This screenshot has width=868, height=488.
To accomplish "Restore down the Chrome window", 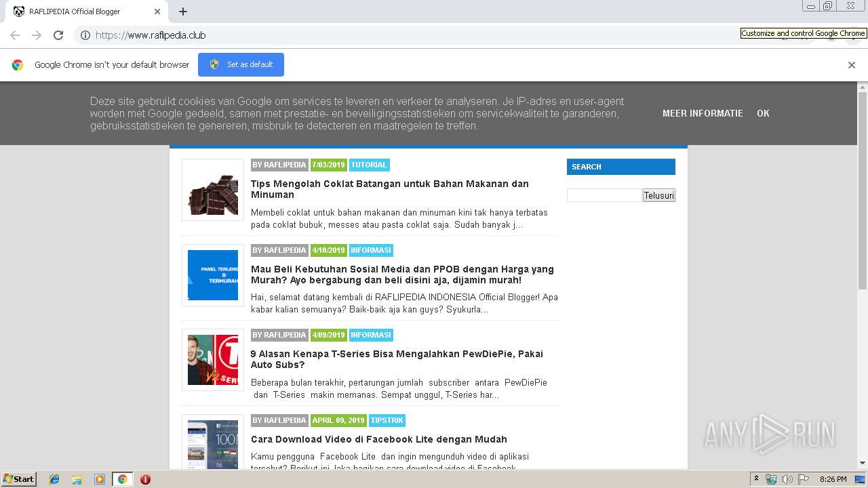I will pos(827,5).
